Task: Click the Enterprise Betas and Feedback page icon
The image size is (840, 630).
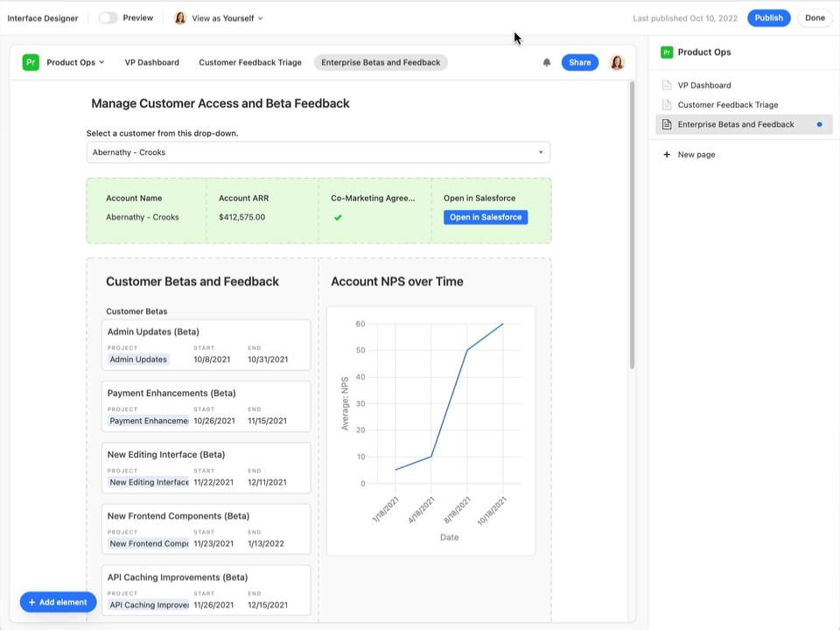Action: (x=667, y=124)
